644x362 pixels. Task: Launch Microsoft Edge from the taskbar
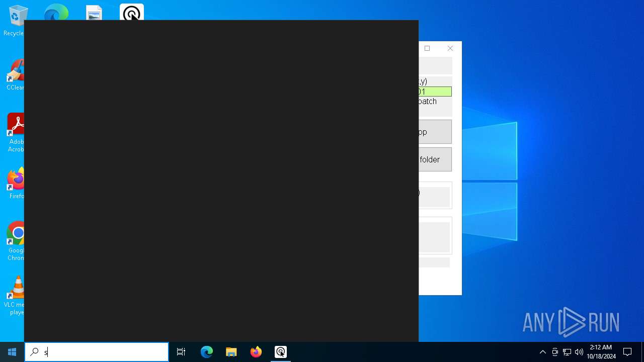[x=207, y=352]
